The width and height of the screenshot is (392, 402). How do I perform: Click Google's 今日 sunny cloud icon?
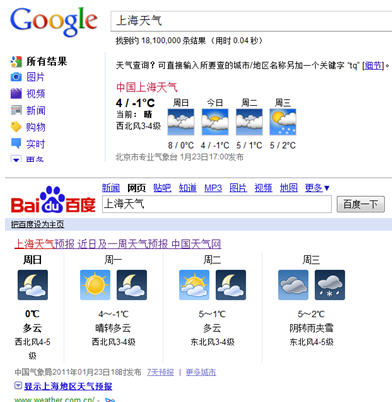(x=215, y=122)
